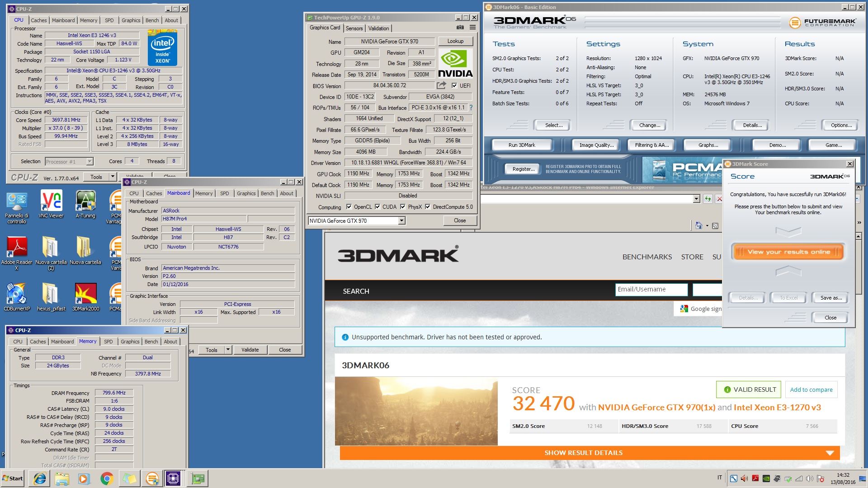Click Filtering & AA button

(x=651, y=145)
